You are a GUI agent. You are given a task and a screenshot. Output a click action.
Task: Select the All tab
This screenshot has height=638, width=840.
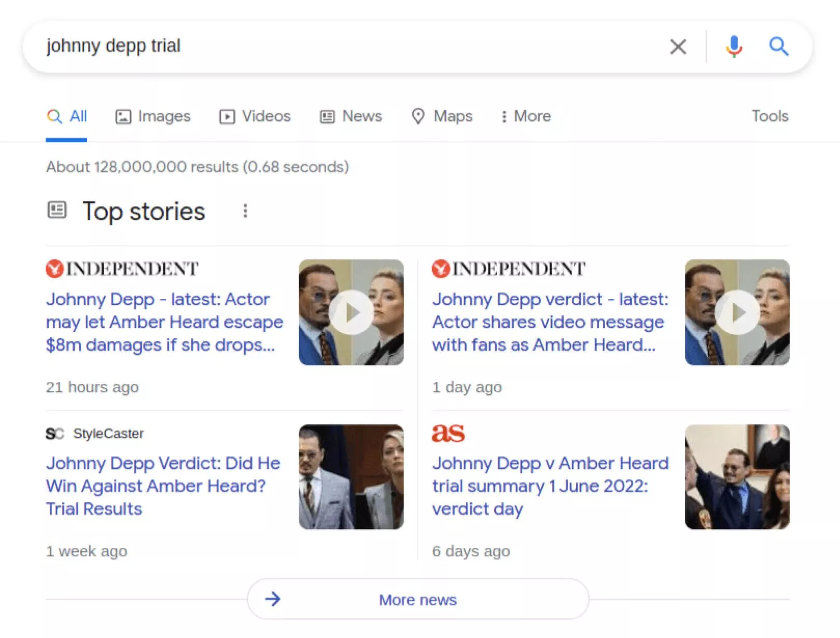66,116
